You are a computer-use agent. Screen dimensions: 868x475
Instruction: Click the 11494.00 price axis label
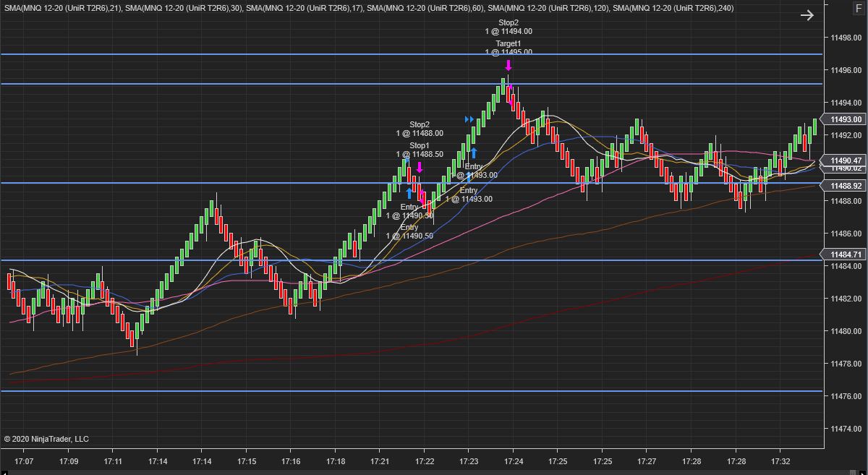point(846,103)
